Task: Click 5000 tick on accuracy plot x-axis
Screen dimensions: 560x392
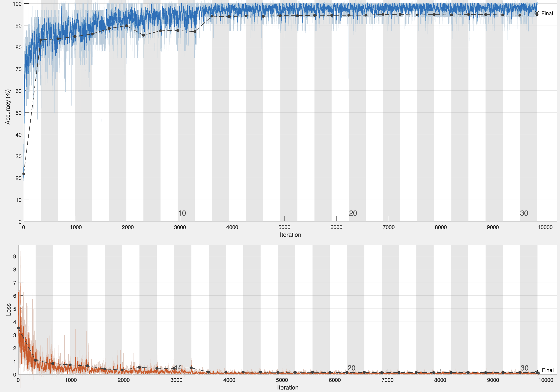Action: pyautogui.click(x=284, y=227)
